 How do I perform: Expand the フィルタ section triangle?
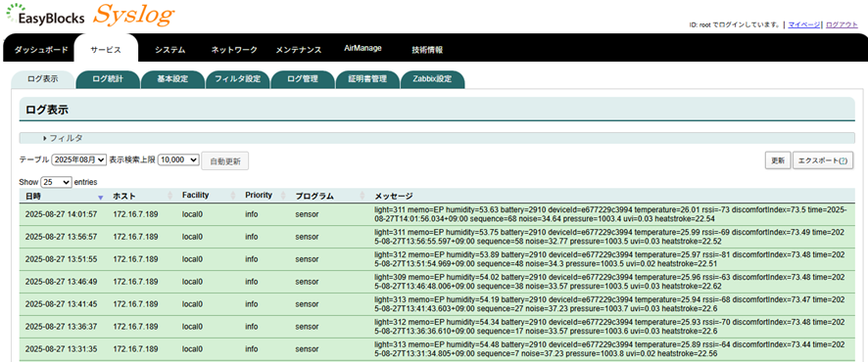(x=44, y=138)
